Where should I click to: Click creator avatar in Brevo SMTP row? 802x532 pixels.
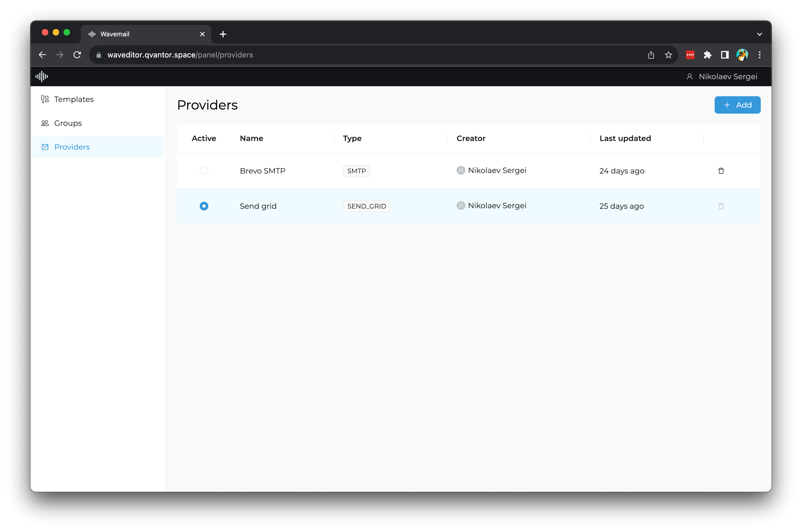461,170
